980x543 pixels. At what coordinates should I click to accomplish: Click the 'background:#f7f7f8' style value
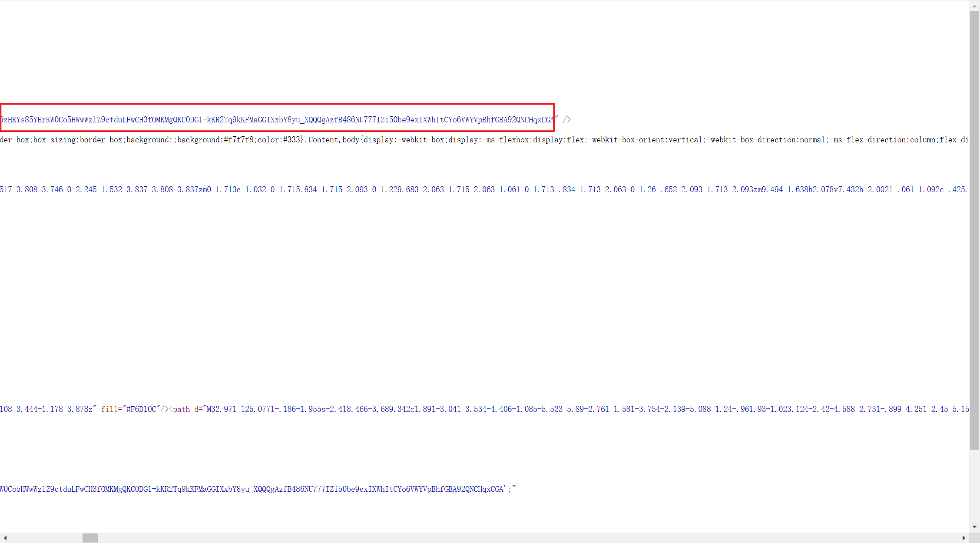coord(215,139)
